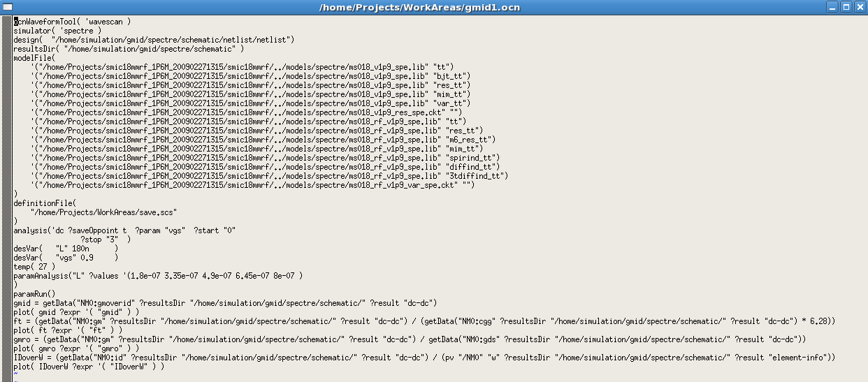
Task: Open the window menu icon in title bar
Action: 6,7
